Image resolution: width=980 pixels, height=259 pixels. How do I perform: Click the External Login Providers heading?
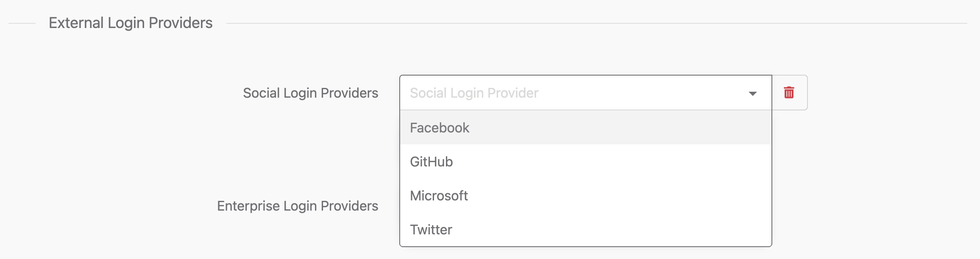click(131, 23)
